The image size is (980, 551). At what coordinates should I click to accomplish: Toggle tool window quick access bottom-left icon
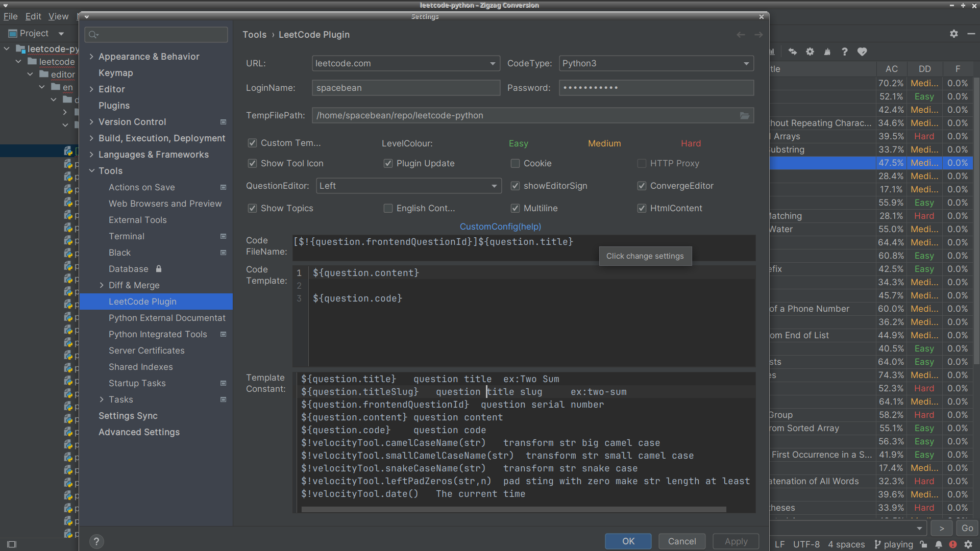[12, 544]
